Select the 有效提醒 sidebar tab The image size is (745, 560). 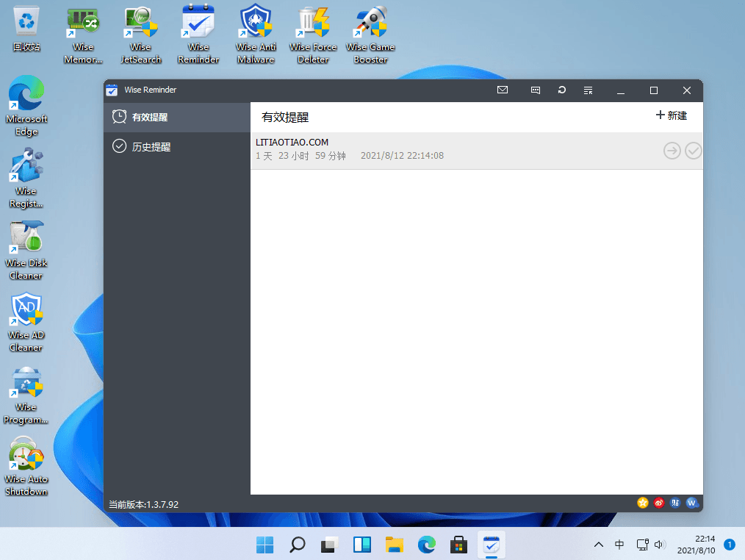point(177,117)
